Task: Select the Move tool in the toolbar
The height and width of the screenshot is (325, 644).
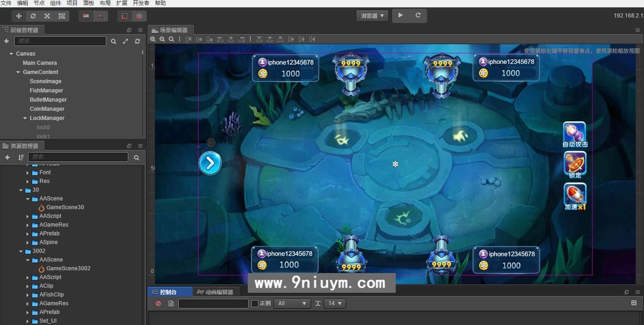Action: (18, 16)
